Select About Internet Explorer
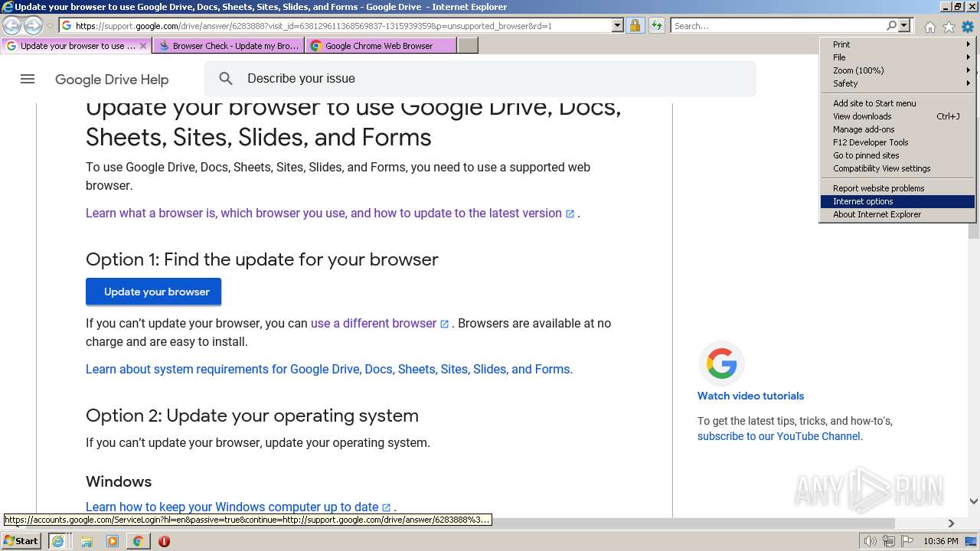This screenshot has width=980, height=551. pyautogui.click(x=897, y=214)
